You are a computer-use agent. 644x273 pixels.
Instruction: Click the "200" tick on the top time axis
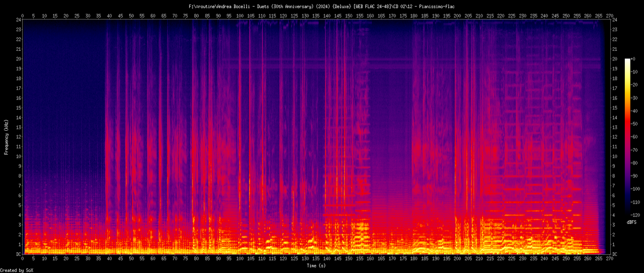(457, 15)
